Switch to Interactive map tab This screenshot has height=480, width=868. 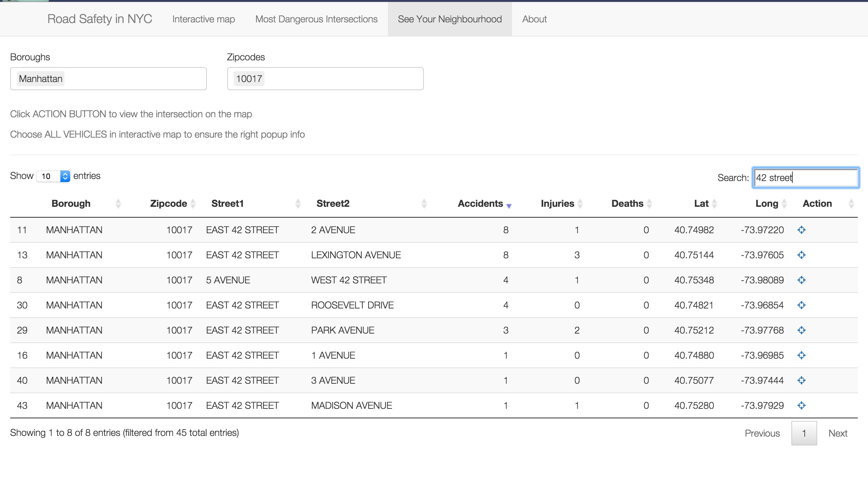(203, 19)
